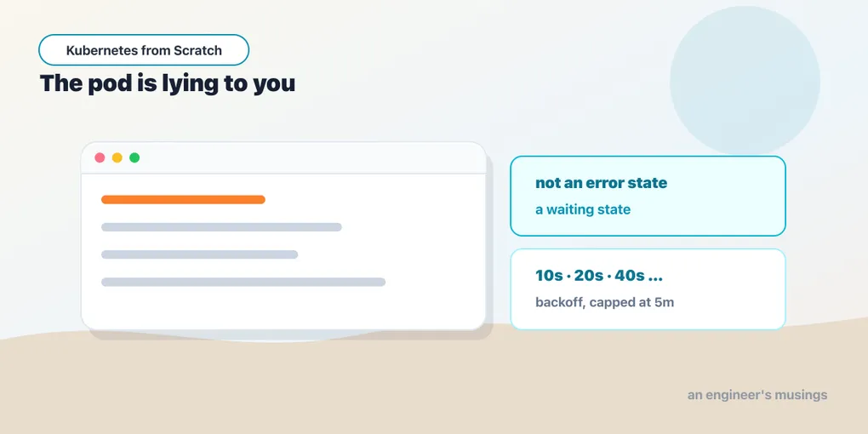Click the orange highlighted line in the window
The height and width of the screenshot is (434, 868).
tap(183, 200)
